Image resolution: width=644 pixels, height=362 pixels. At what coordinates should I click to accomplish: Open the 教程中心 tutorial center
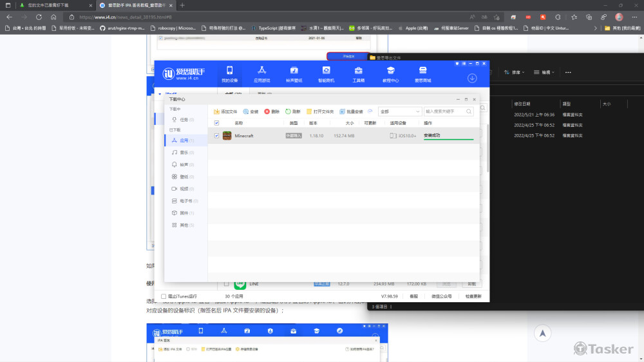[390, 70]
